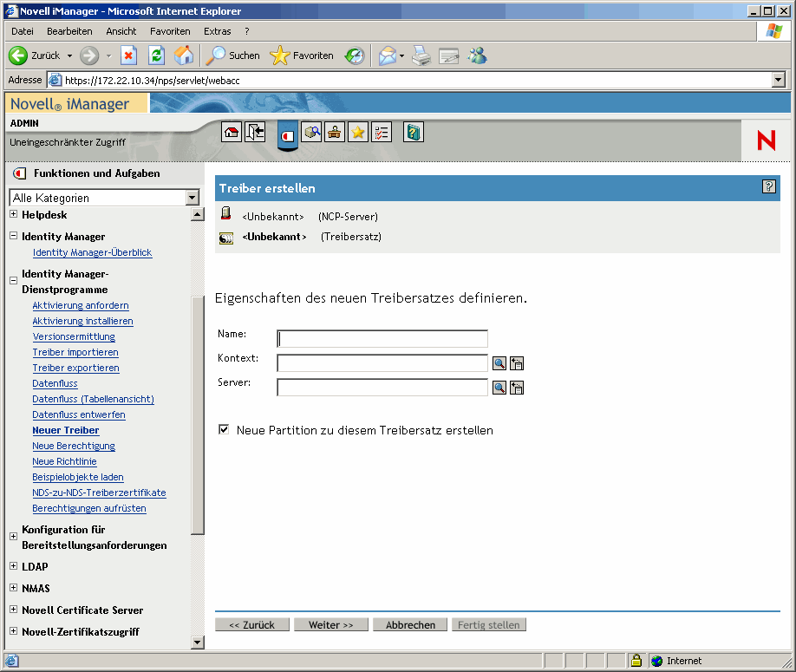The image size is (796, 672).
Task: Open the View Objects icon
Action: tap(310, 132)
